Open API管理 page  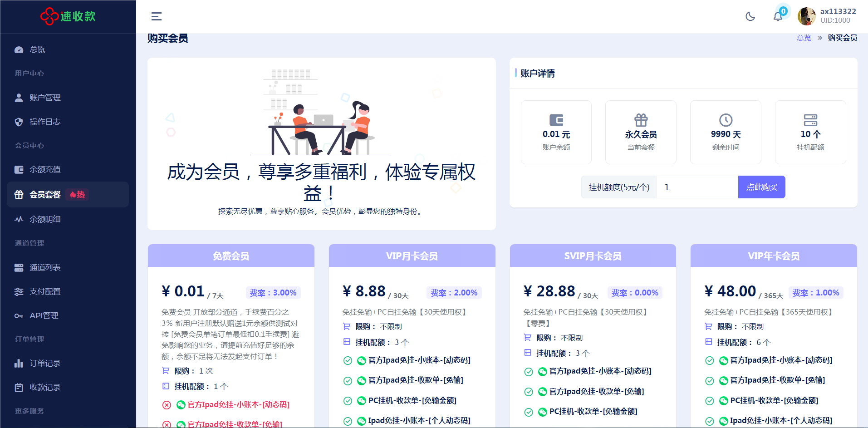[44, 315]
